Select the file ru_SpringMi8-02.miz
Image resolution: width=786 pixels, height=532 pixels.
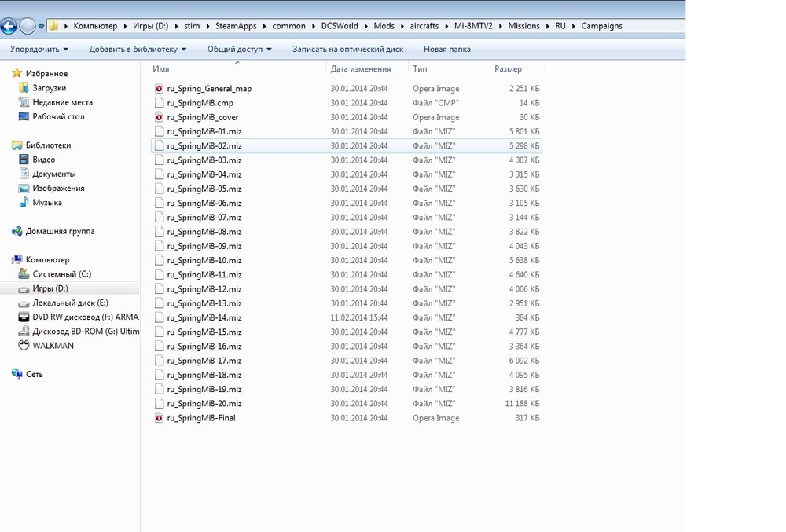(x=204, y=146)
